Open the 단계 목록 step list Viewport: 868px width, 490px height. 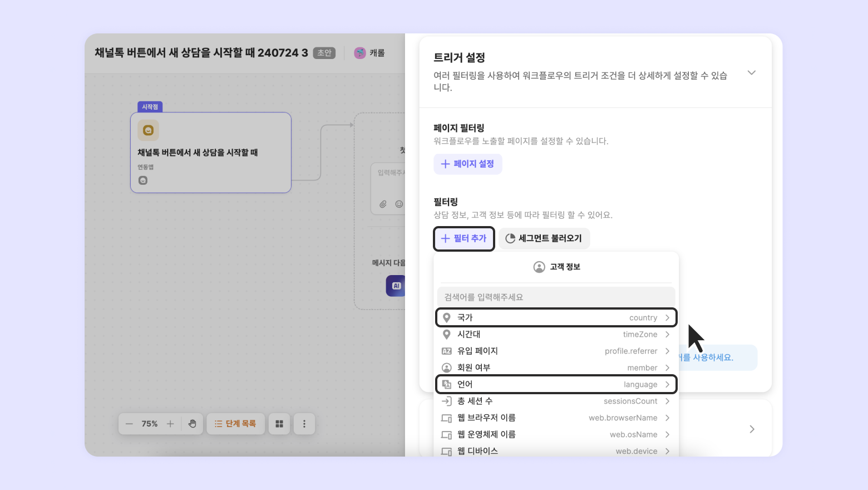(235, 424)
